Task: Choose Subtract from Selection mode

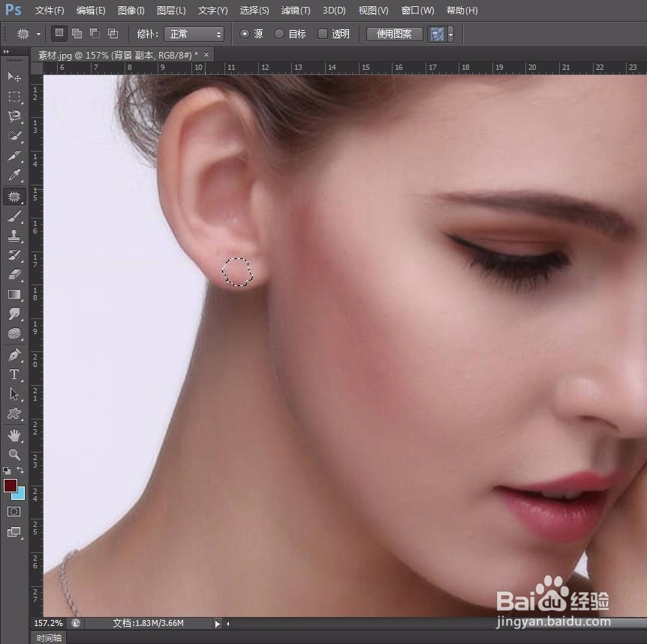Action: pos(95,34)
